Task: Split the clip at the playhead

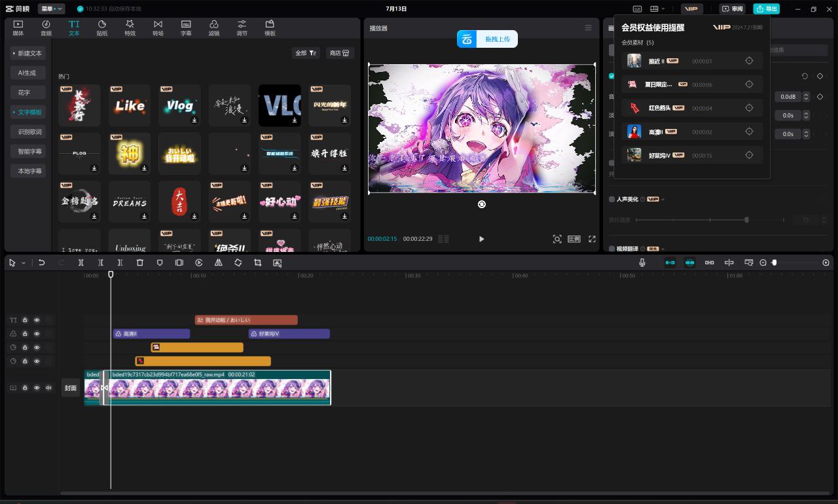Action: point(81,262)
